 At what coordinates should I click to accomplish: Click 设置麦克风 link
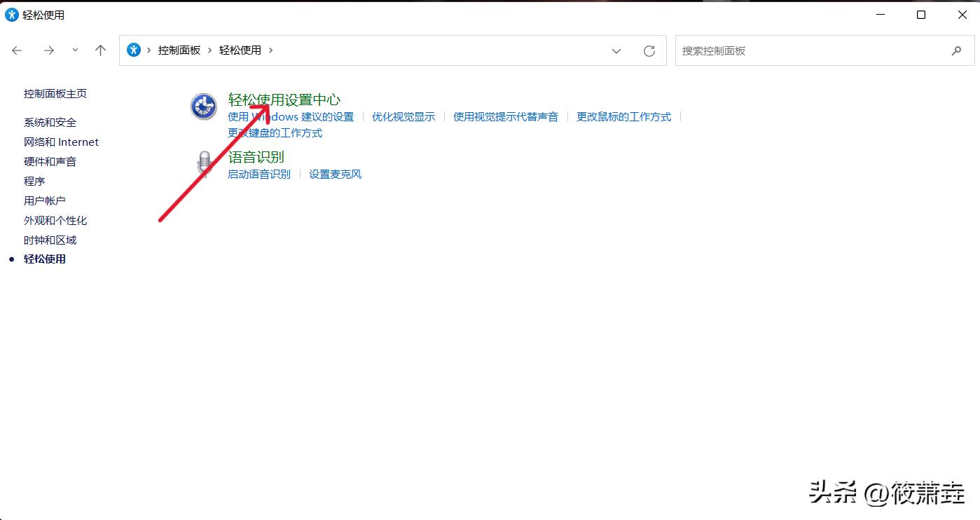click(x=335, y=174)
